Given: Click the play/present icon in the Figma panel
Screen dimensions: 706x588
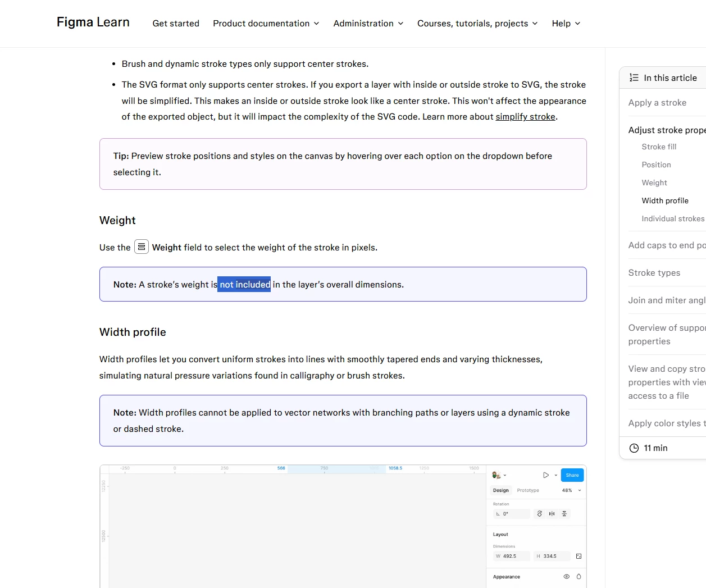Looking at the screenshot, I should (x=545, y=475).
